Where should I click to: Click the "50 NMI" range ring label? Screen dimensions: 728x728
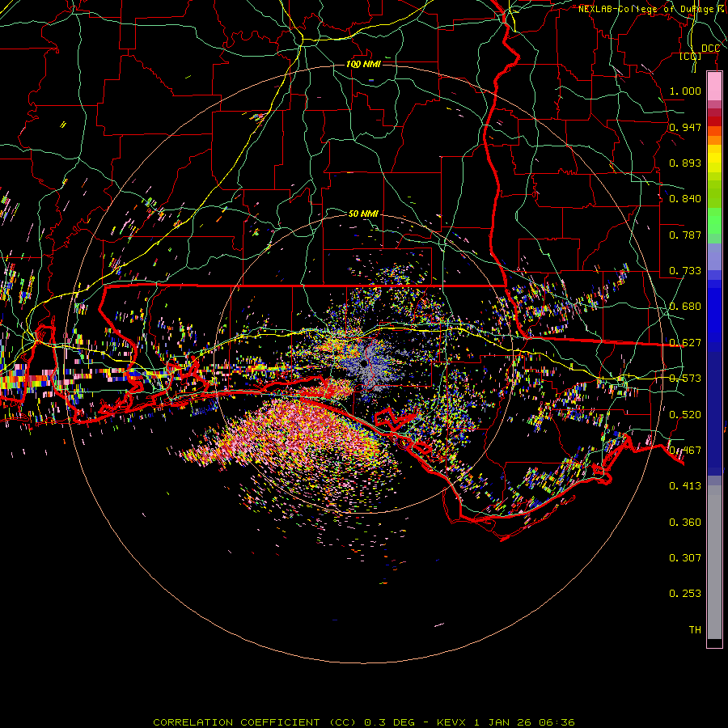(x=363, y=214)
